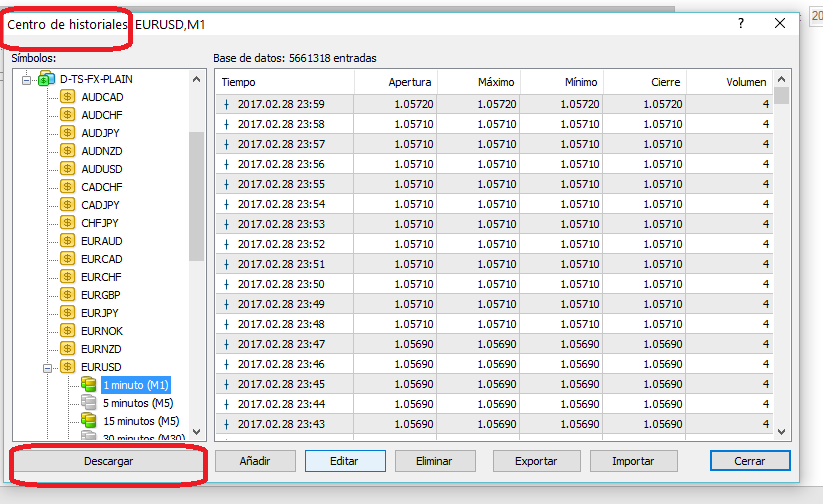Viewport: 823px width, 504px height.
Task: Click the EURUSD symbol coin icon
Action: pyautogui.click(x=68, y=367)
